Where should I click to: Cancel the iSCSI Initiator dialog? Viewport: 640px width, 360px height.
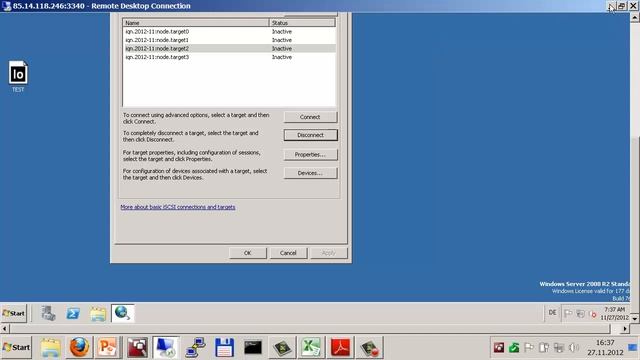pos(288,253)
